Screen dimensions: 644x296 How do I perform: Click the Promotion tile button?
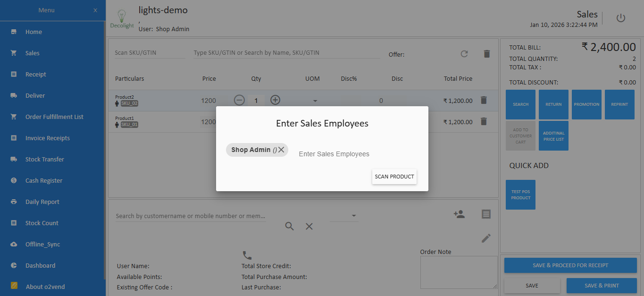click(x=586, y=104)
